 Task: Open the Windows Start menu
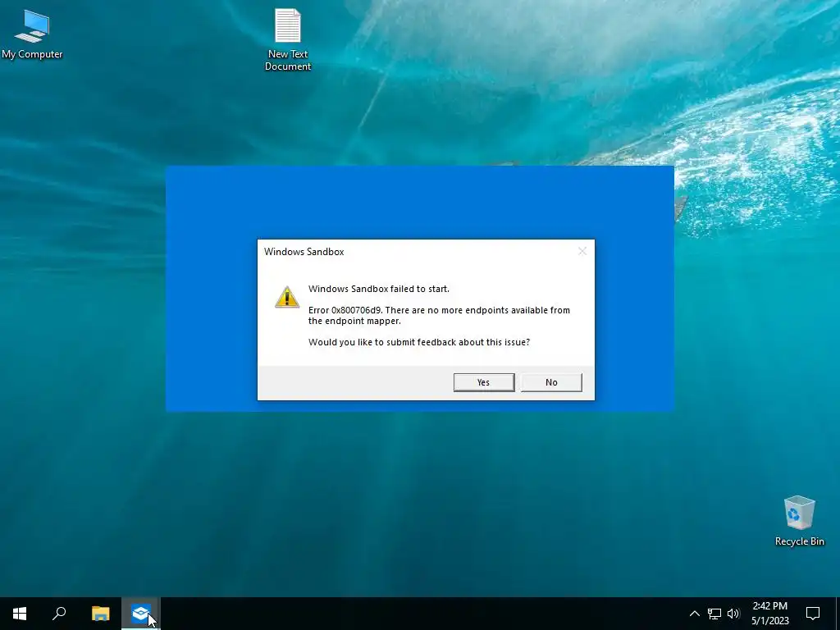[20, 614]
